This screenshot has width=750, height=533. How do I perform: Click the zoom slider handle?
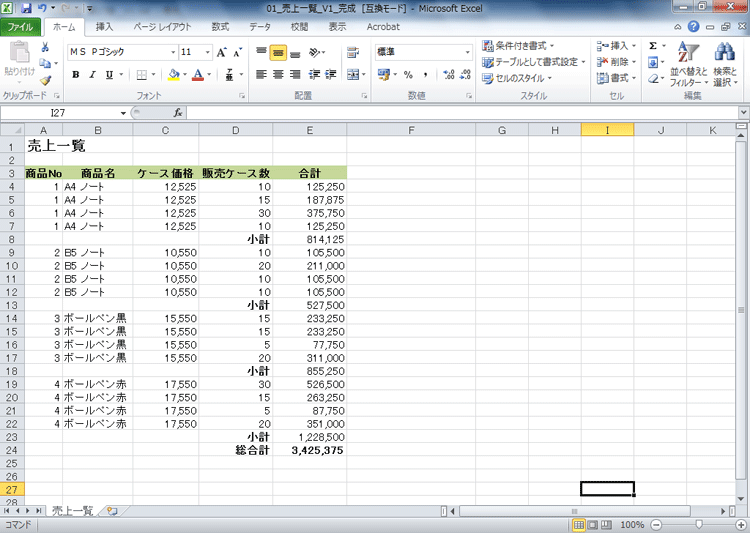698,525
